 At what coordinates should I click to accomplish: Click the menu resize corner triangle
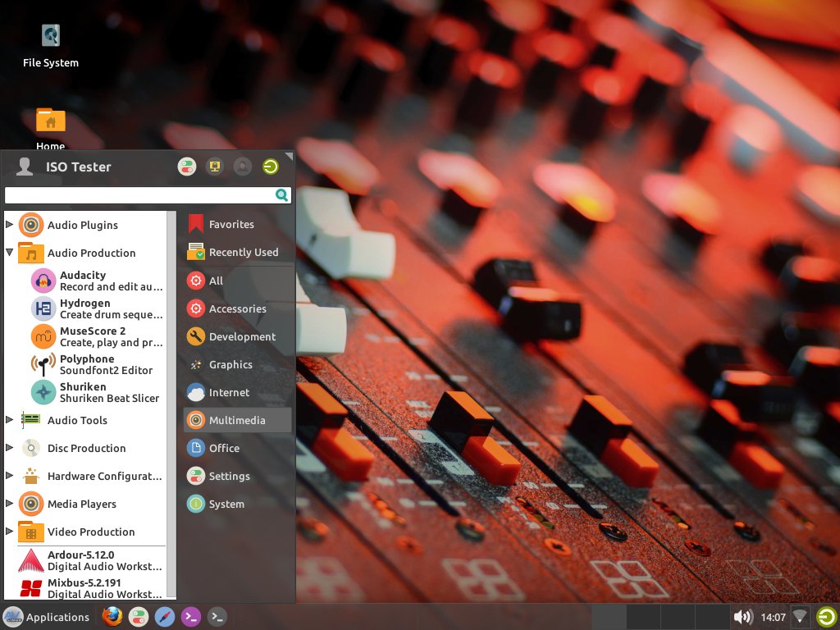pos(290,156)
